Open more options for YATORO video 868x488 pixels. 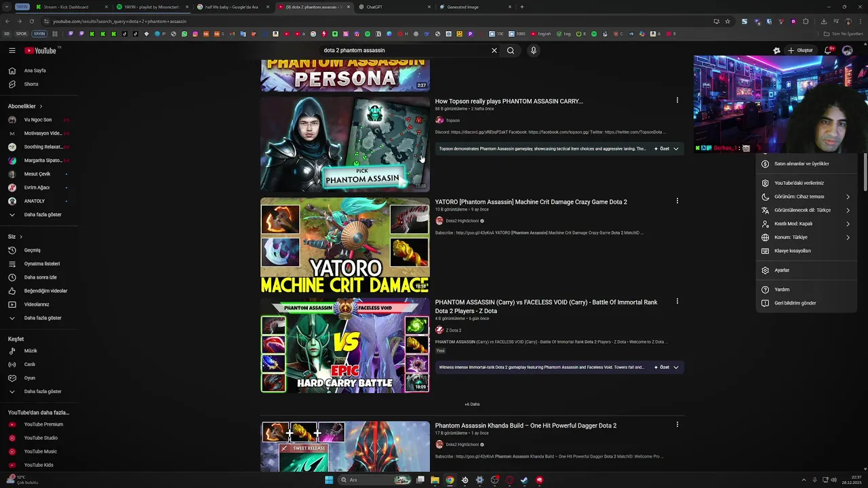tap(677, 201)
